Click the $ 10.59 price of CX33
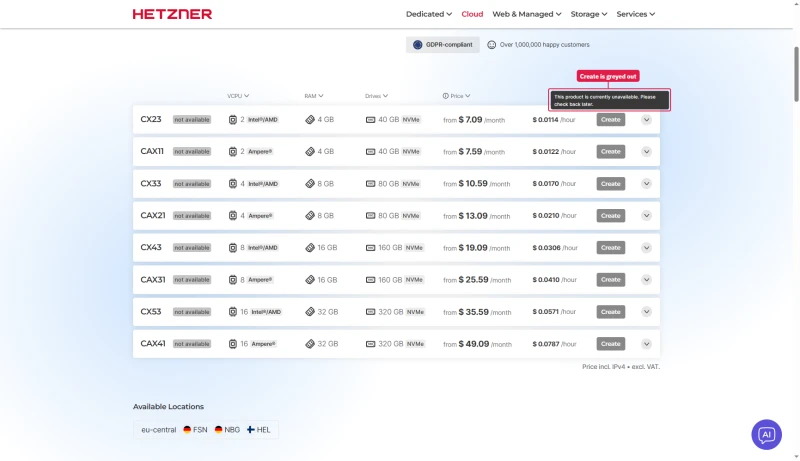 pyautogui.click(x=473, y=184)
